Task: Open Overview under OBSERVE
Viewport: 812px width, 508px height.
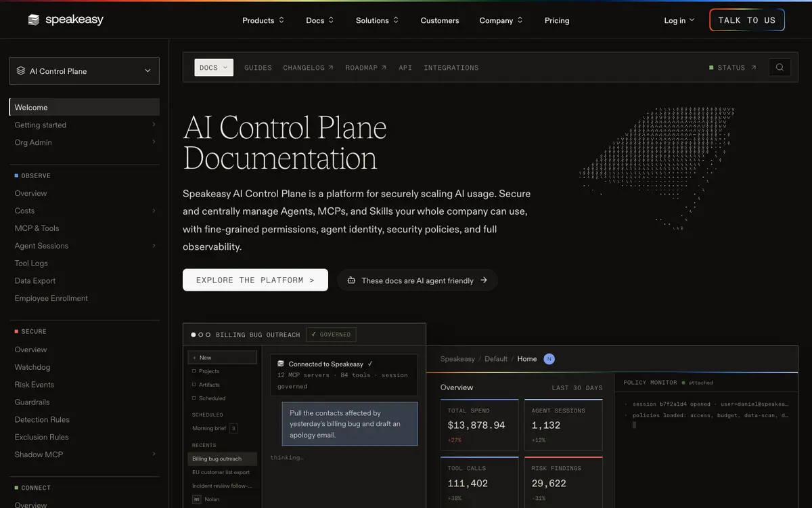Action: click(31, 193)
